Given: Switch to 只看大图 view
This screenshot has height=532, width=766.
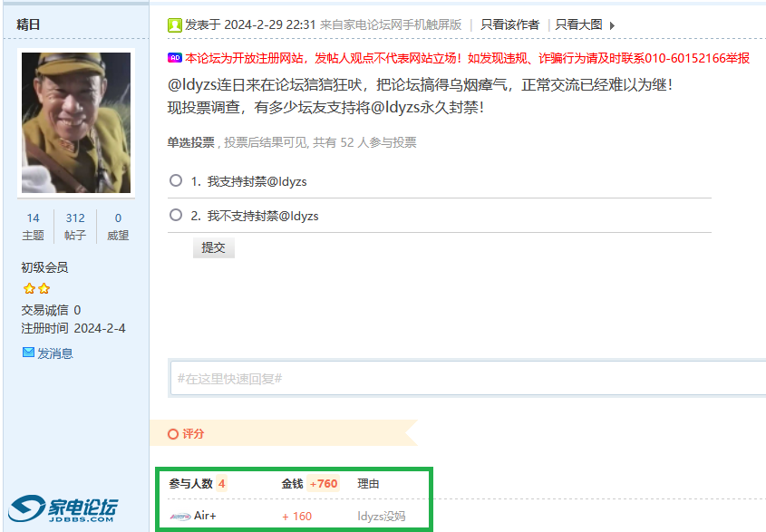Looking at the screenshot, I should coord(578,24).
